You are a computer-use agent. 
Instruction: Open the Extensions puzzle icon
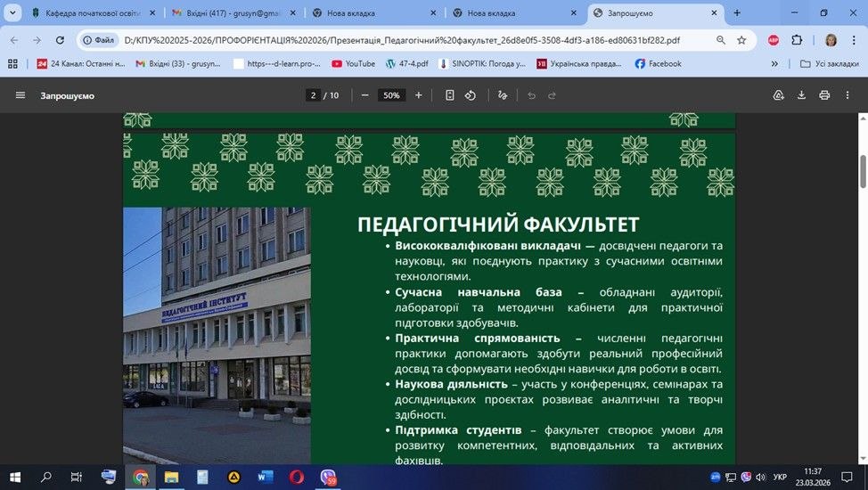pyautogui.click(x=797, y=40)
